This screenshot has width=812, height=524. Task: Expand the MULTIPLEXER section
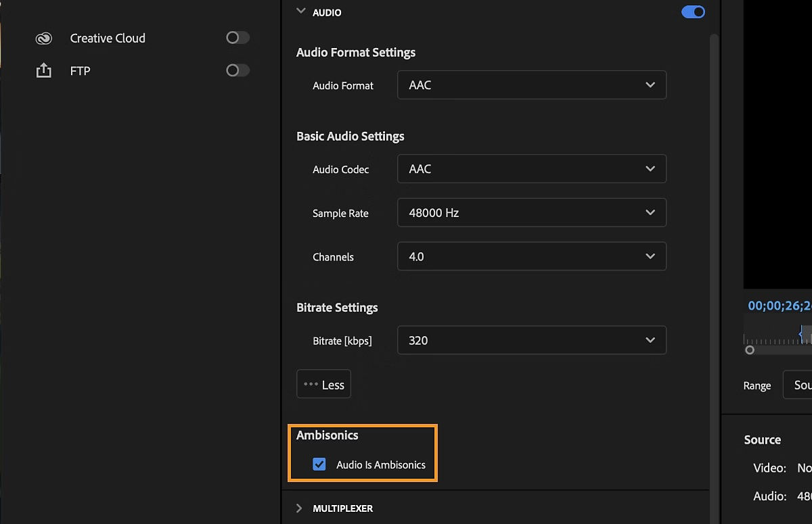coord(298,508)
